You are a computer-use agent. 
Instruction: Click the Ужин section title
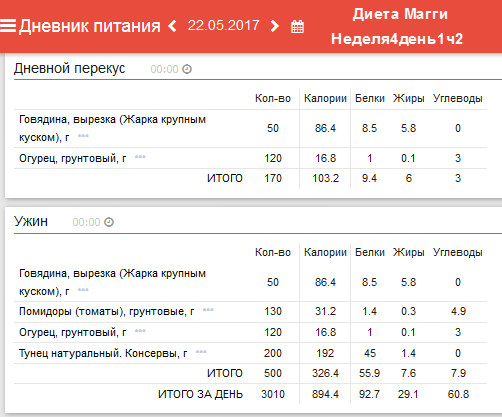tap(31, 221)
